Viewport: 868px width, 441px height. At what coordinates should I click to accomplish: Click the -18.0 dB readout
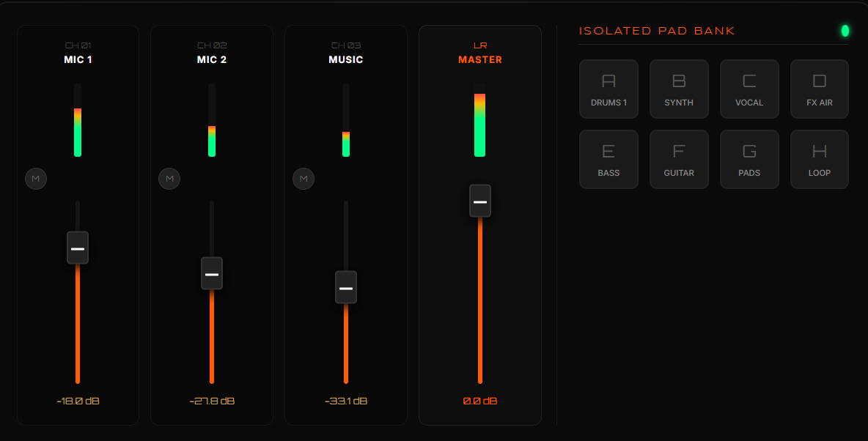click(78, 401)
